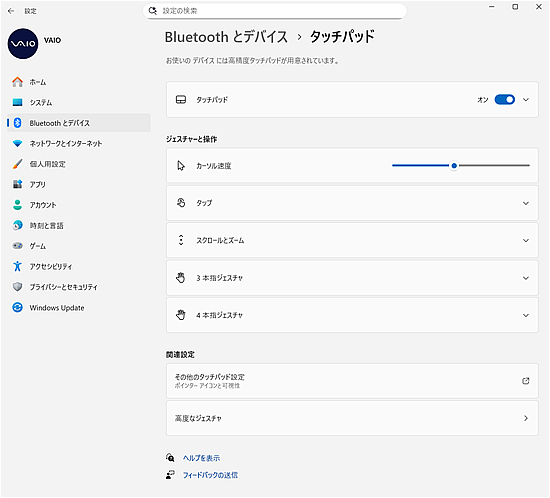Click the 設定の検索 search field
This screenshot has width=550, height=498.
(275, 11)
